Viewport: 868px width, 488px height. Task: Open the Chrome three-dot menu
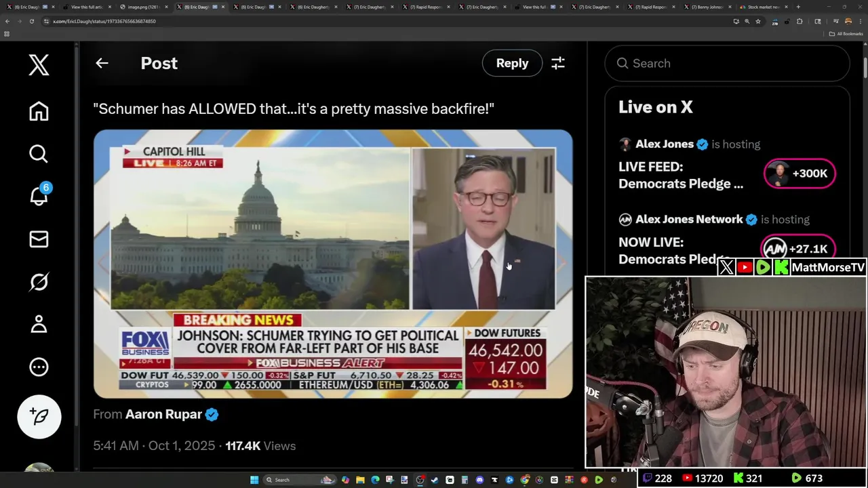861,21
